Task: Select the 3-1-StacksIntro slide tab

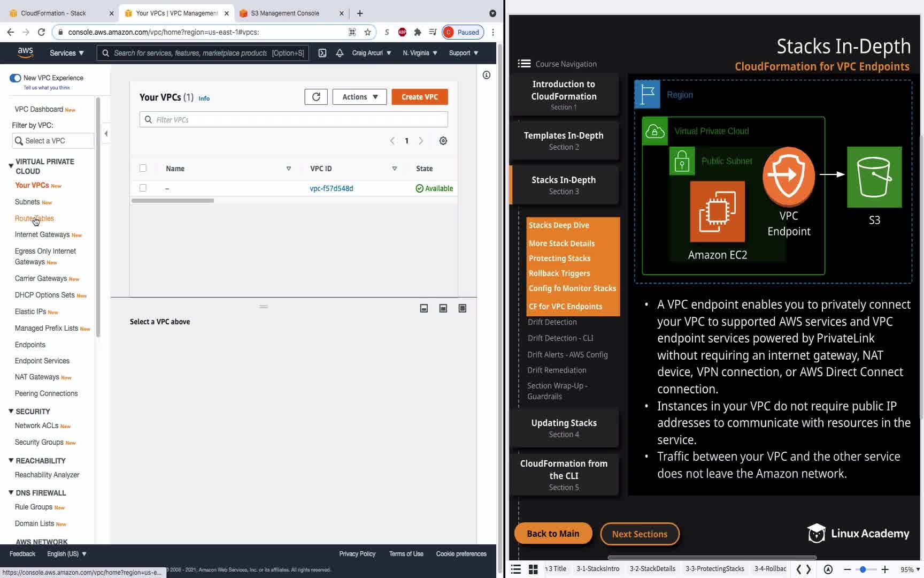Action: 598,569
